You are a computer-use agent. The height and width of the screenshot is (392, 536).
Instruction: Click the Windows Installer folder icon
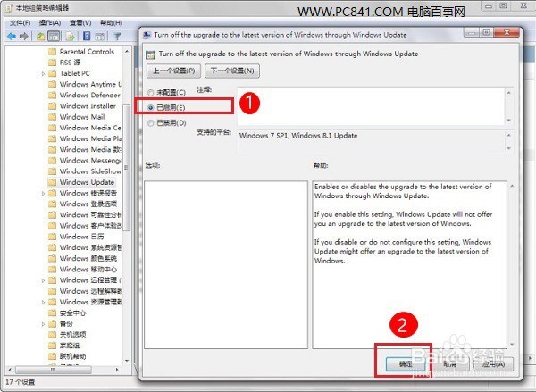(52, 106)
